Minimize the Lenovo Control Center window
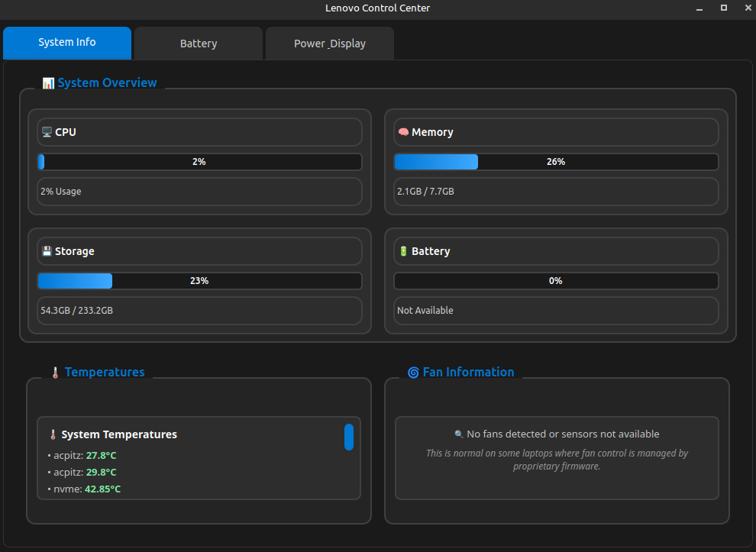This screenshot has width=756, height=552. (699, 8)
